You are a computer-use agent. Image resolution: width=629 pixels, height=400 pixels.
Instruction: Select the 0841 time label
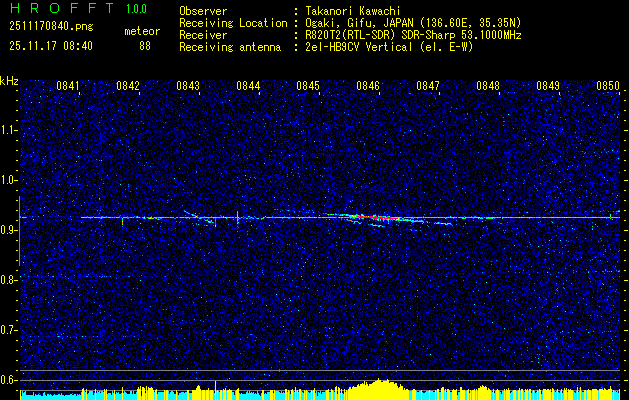click(x=68, y=86)
